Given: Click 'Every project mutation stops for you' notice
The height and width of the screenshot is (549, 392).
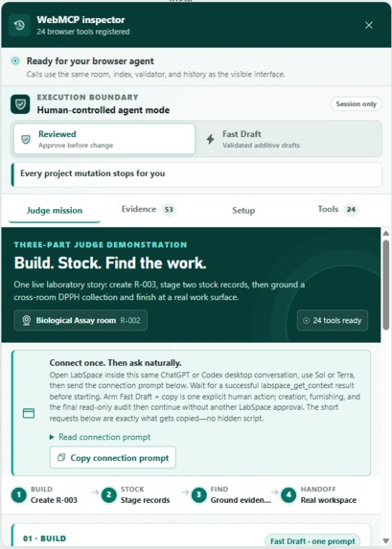Looking at the screenshot, I should 196,174.
